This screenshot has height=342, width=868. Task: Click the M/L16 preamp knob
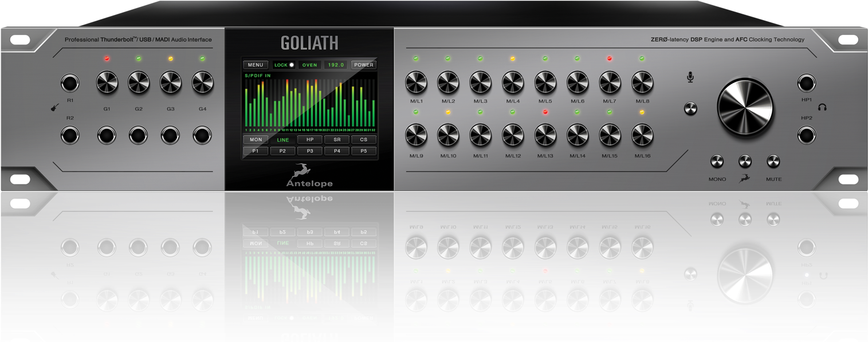point(642,136)
